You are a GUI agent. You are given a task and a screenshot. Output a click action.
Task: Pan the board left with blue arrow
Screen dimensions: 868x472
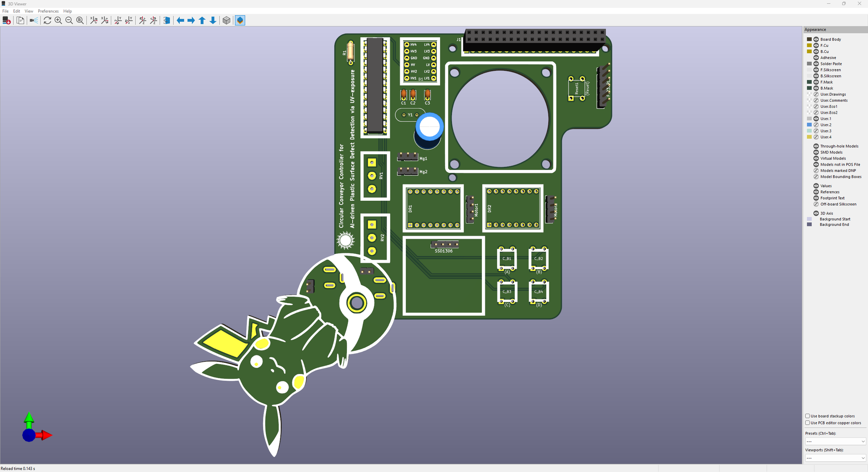(180, 21)
